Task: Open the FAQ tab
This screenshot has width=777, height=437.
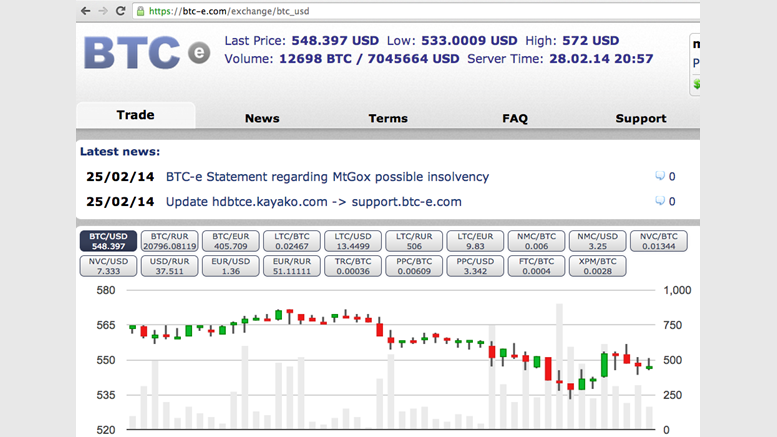Action: tap(515, 118)
